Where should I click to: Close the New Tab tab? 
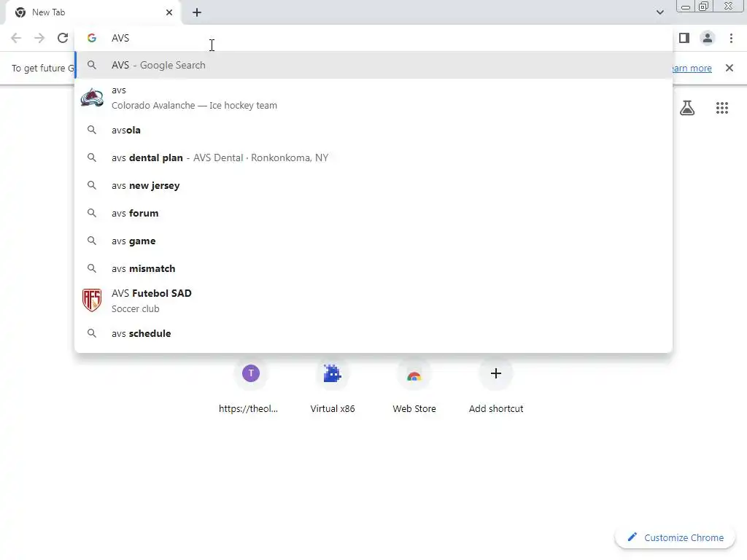(x=169, y=12)
